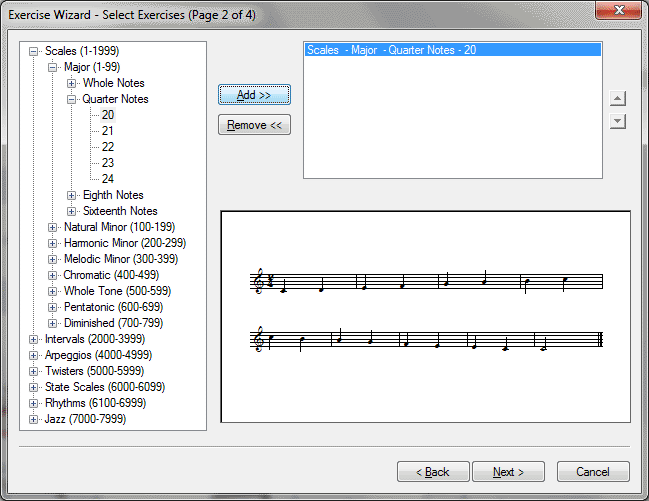Viewport: 649px width, 501px height.
Task: Select Natural Minor (100-199) label
Action: [x=119, y=227]
